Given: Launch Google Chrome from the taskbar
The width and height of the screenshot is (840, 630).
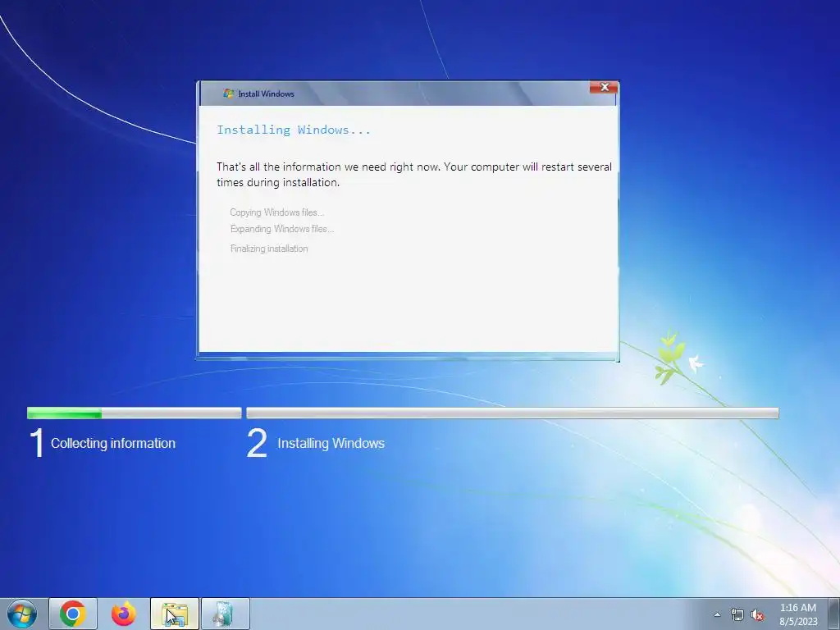Looking at the screenshot, I should click(73, 614).
